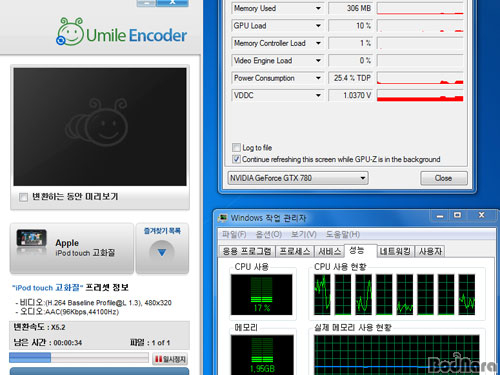This screenshot has width=500, height=375.
Task: Click the blue conversion progress bar
Action: click(x=79, y=358)
